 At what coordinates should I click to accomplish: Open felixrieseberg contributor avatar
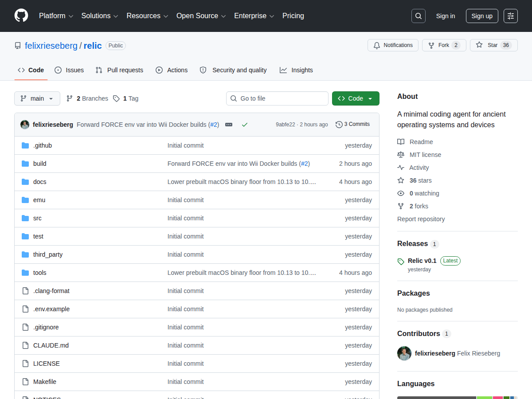pyautogui.click(x=404, y=353)
